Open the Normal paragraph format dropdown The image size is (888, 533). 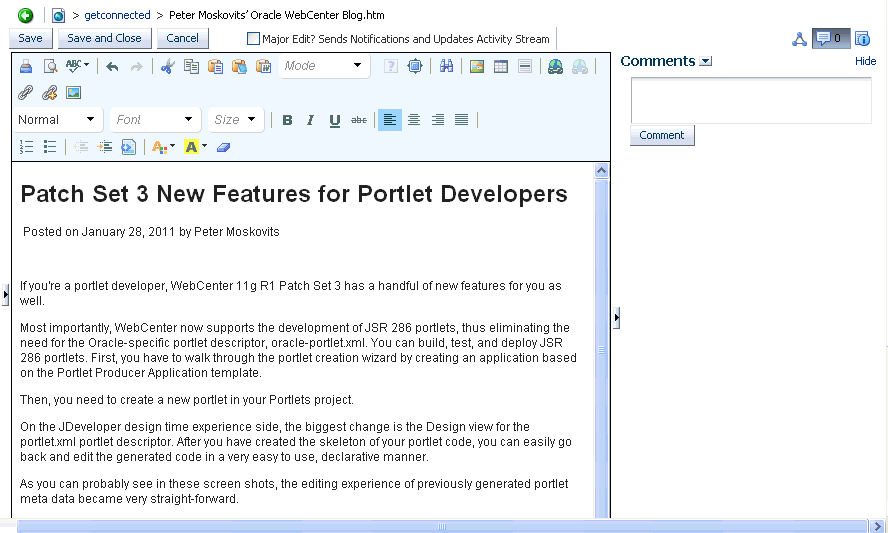point(57,120)
